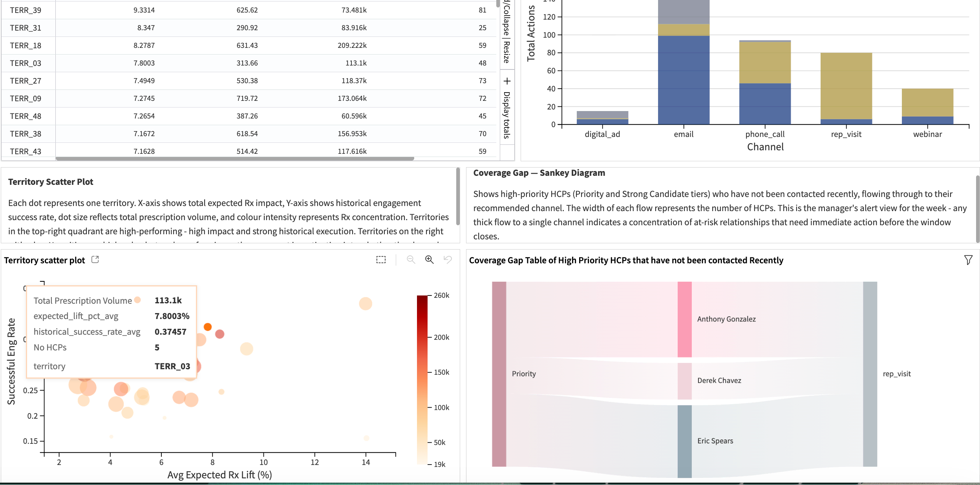Image resolution: width=980 pixels, height=485 pixels.
Task: Open filter on Coverage Gap table
Action: pyautogui.click(x=968, y=260)
